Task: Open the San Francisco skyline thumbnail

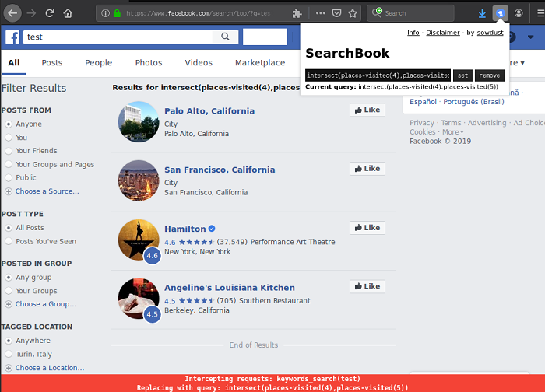Action: pyautogui.click(x=139, y=180)
